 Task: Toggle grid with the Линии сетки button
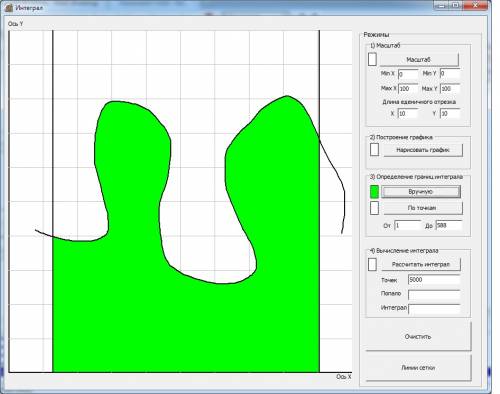(418, 368)
